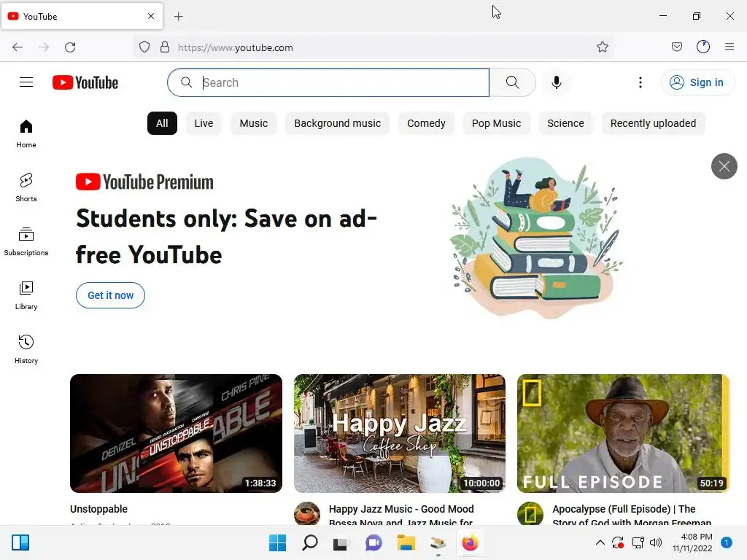Click the Firefox account icon
This screenshot has width=747, height=560.
[x=703, y=47]
